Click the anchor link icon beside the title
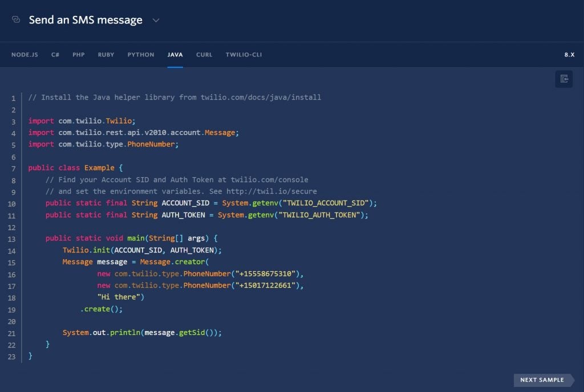This screenshot has width=584, height=392. pos(15,19)
